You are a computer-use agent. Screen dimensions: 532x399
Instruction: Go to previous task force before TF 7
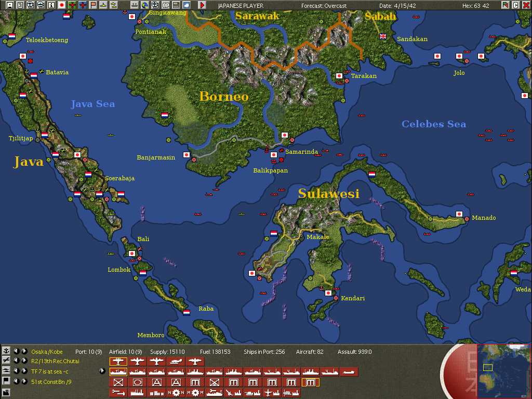click(16, 371)
